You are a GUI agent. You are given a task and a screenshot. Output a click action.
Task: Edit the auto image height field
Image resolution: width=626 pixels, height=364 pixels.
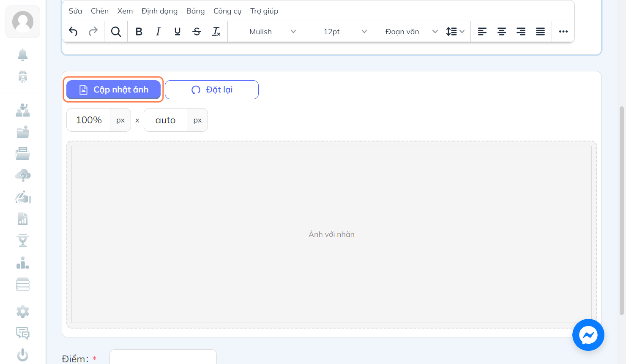click(x=166, y=120)
